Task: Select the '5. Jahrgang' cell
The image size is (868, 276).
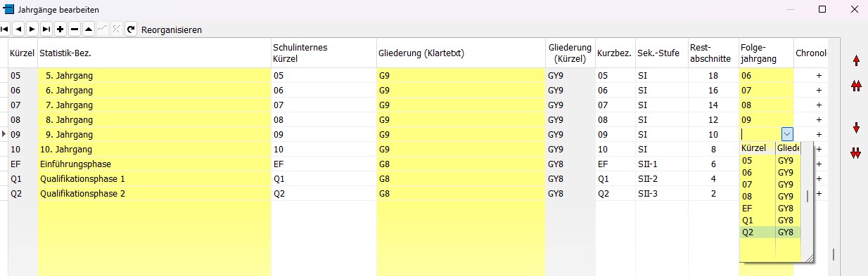Action: tap(154, 75)
